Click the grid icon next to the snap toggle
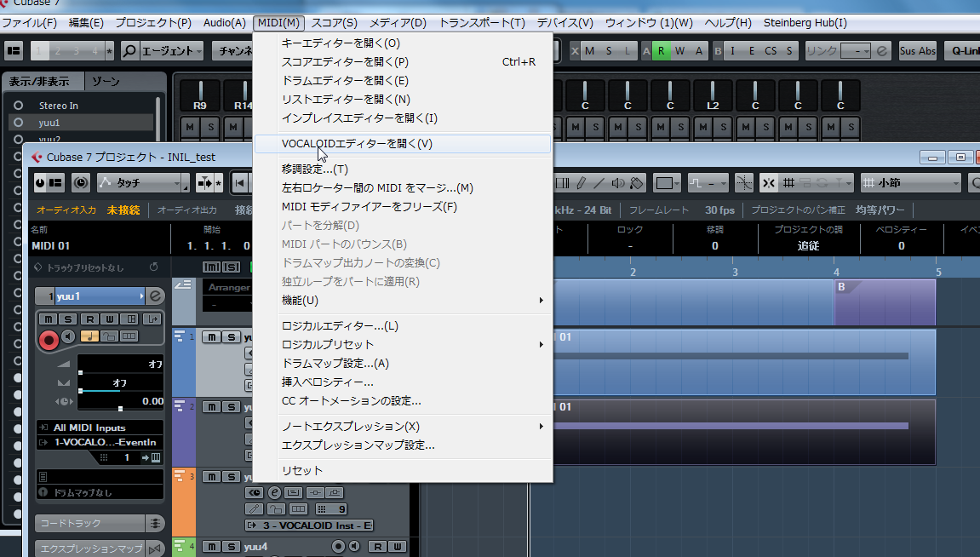This screenshot has width=980, height=557. click(x=788, y=182)
